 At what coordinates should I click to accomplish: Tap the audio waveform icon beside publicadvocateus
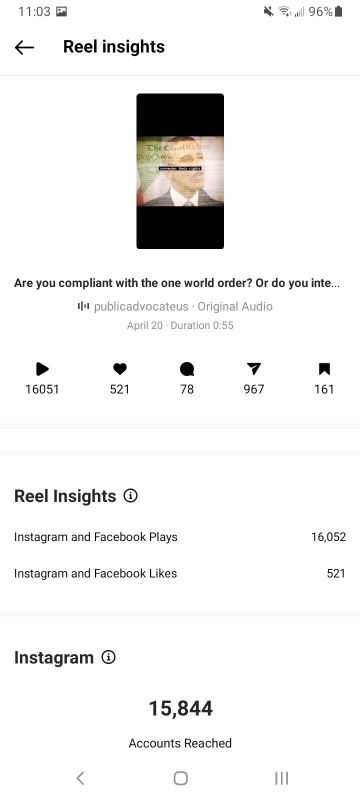tap(82, 306)
